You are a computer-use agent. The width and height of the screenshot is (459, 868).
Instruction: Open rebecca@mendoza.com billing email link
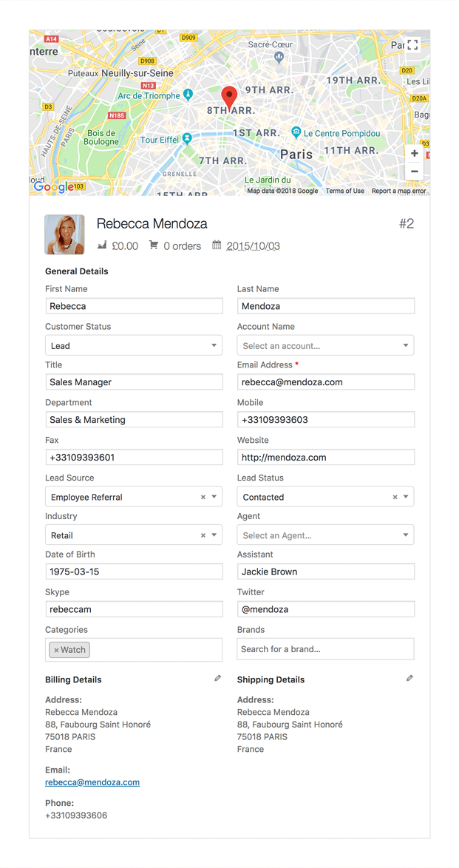(x=92, y=782)
